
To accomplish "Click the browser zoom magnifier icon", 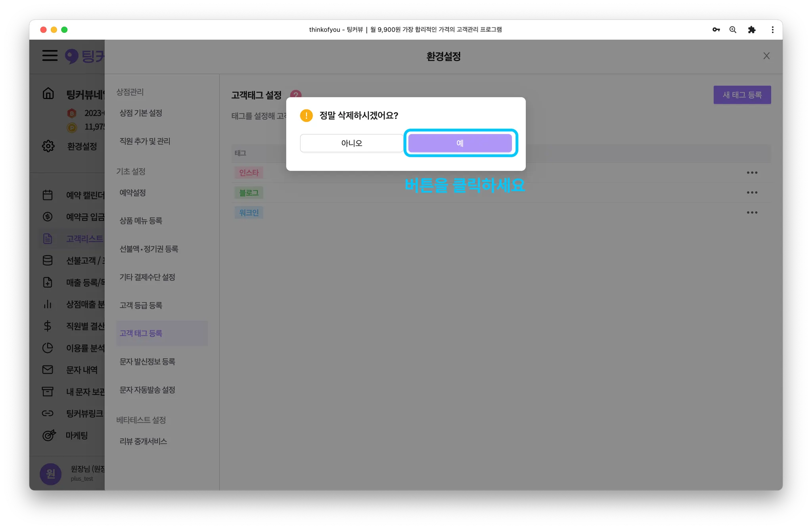I will 733,30.
